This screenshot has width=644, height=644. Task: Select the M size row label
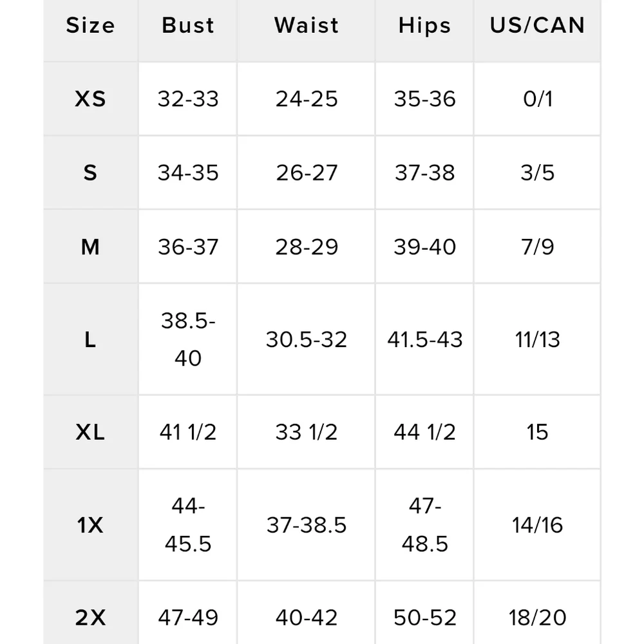(90, 247)
